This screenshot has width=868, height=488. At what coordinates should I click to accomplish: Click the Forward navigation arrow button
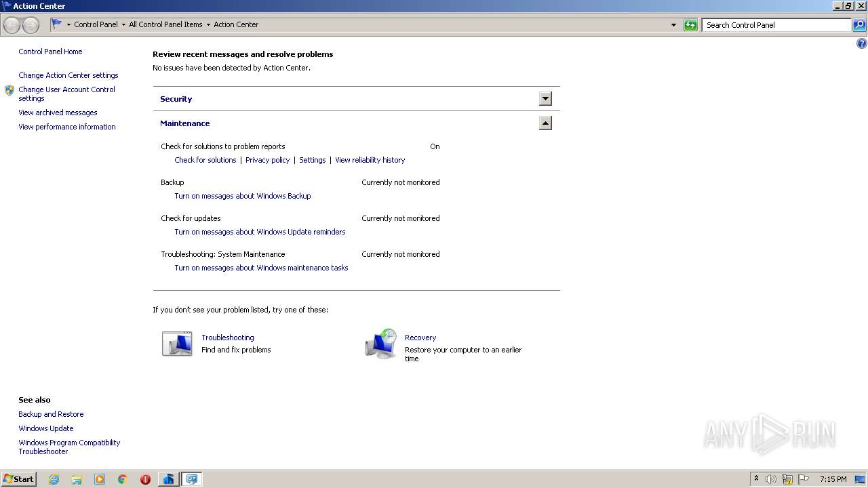click(31, 25)
